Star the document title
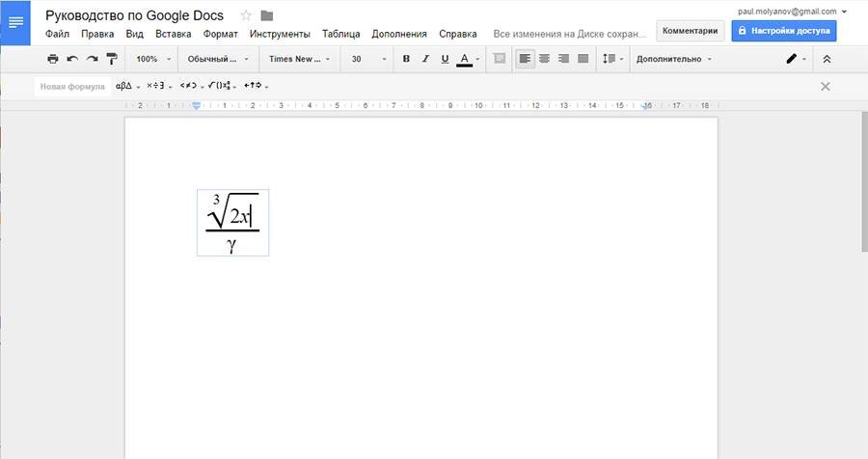868x459 pixels. [246, 15]
